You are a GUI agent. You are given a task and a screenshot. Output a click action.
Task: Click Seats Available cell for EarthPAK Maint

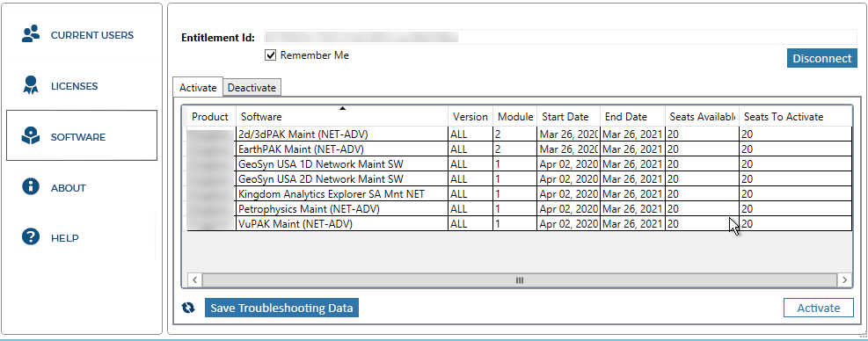tap(702, 149)
